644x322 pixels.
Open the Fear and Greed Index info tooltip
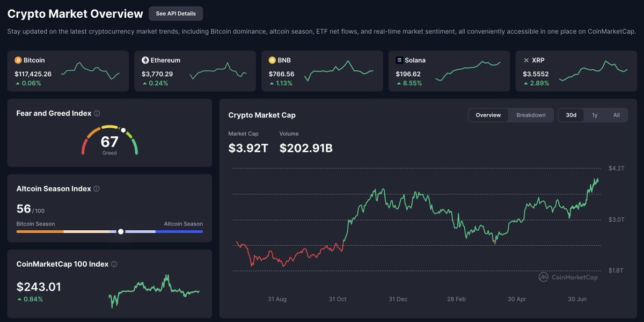(x=97, y=113)
